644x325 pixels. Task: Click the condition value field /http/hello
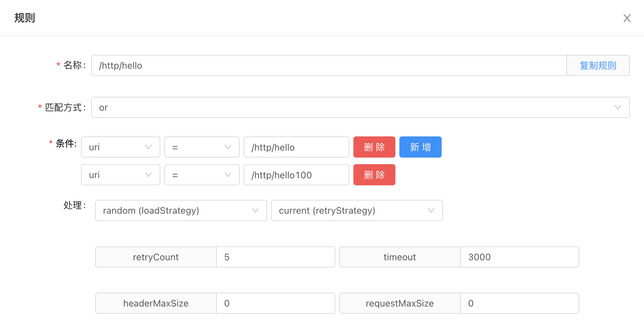(x=297, y=147)
